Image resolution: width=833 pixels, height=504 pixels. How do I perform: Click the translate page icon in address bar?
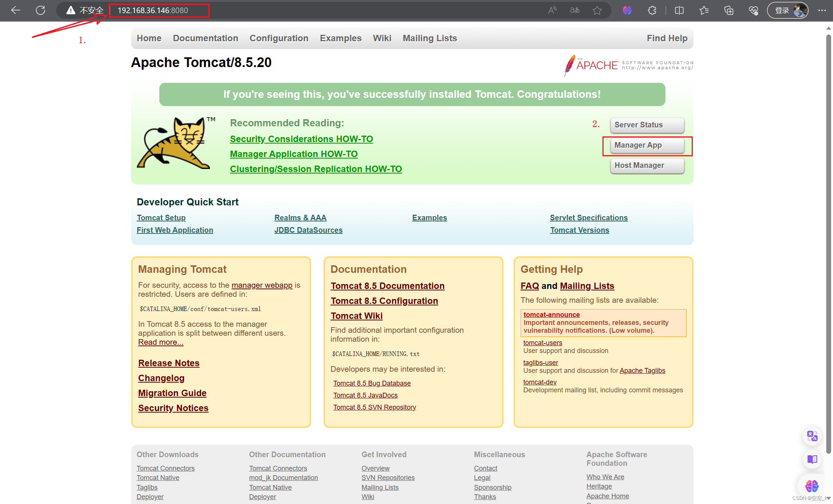pos(575,10)
